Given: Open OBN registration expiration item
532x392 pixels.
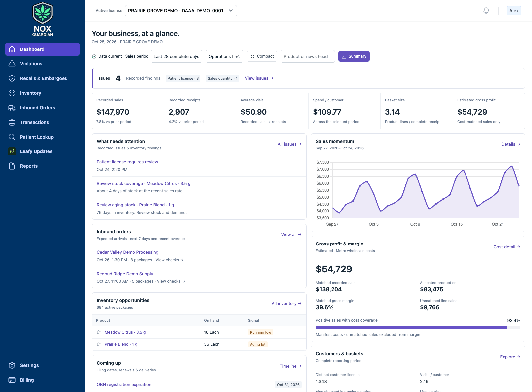Looking at the screenshot, I should pos(124,384).
